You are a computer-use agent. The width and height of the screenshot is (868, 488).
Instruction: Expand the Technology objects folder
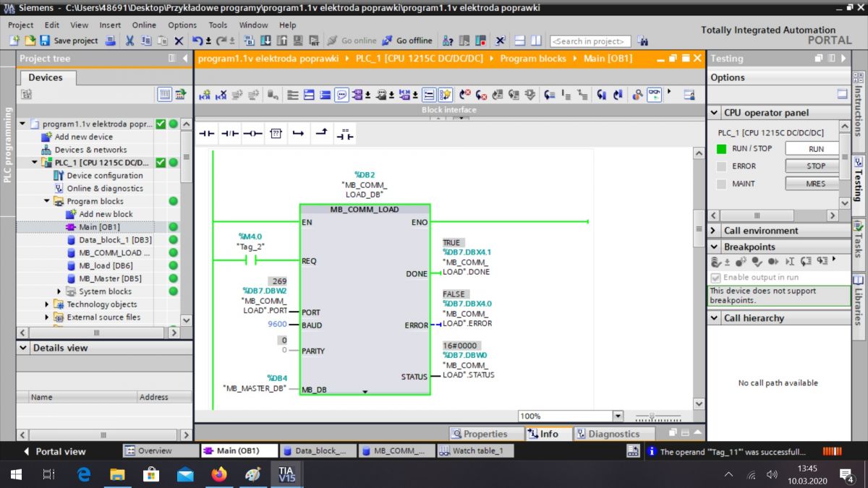[47, 304]
